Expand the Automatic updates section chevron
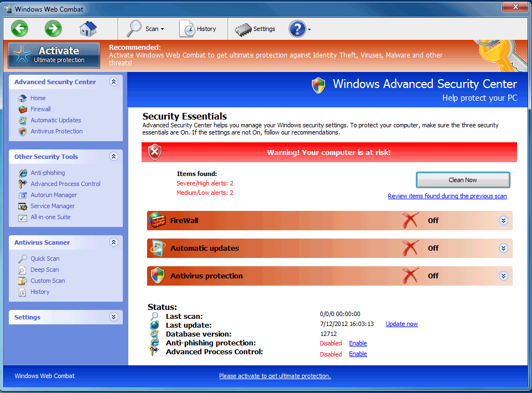This screenshot has height=393, width=532. click(503, 248)
